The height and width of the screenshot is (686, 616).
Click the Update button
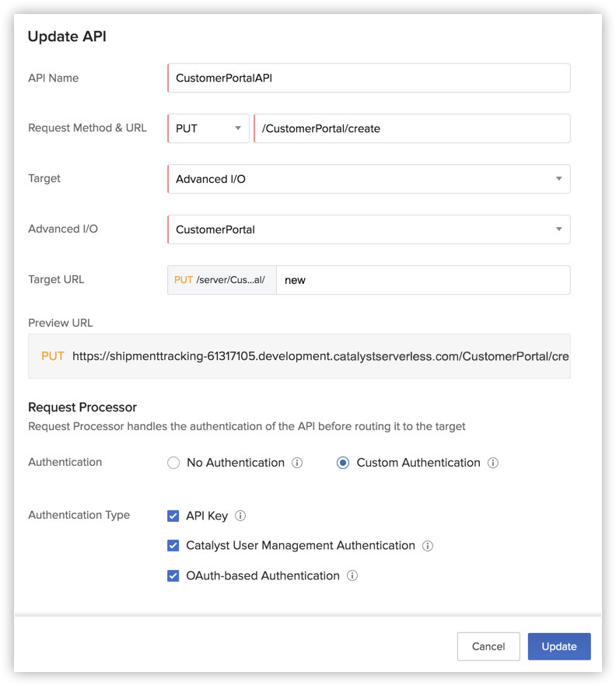(x=559, y=646)
